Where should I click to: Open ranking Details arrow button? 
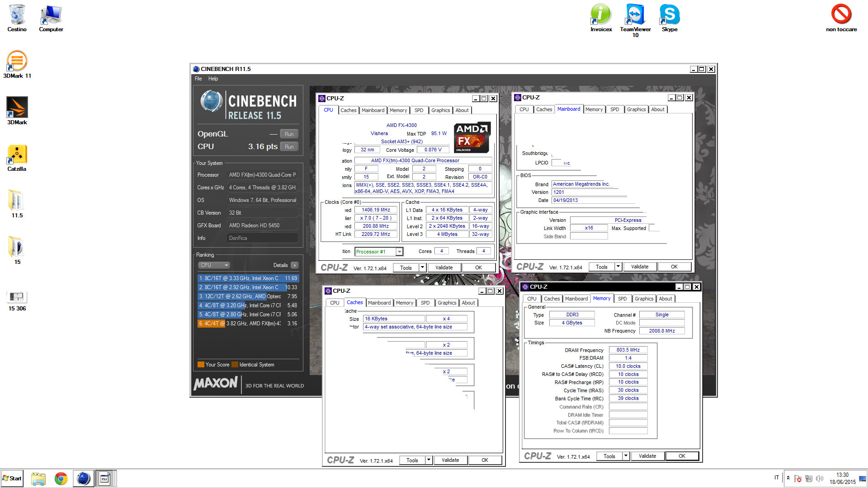pos(295,265)
